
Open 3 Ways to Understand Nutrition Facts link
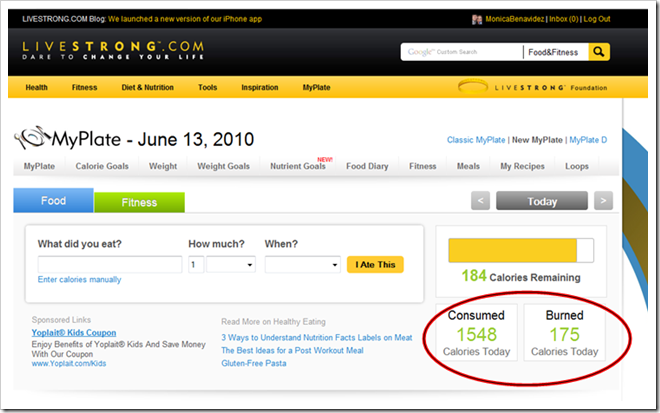pos(317,337)
